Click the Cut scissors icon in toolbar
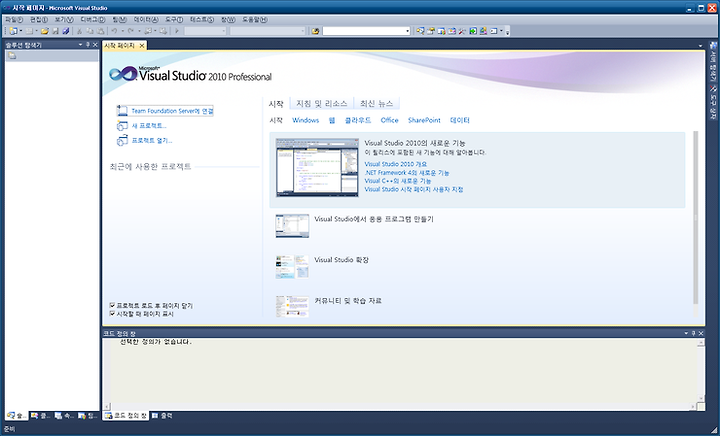The image size is (720, 436). (x=79, y=31)
